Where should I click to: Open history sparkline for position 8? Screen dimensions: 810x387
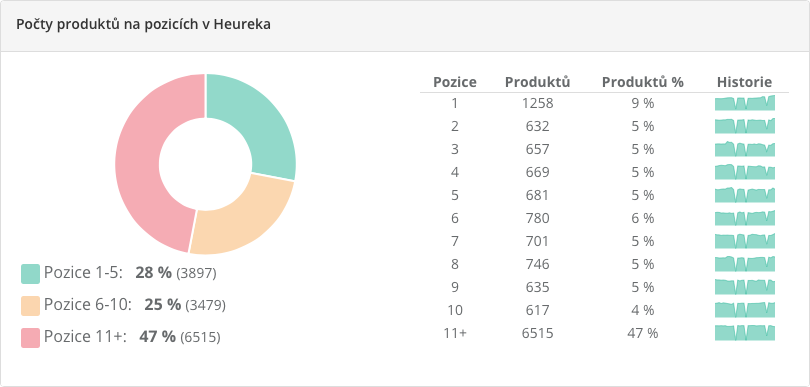pos(745,264)
